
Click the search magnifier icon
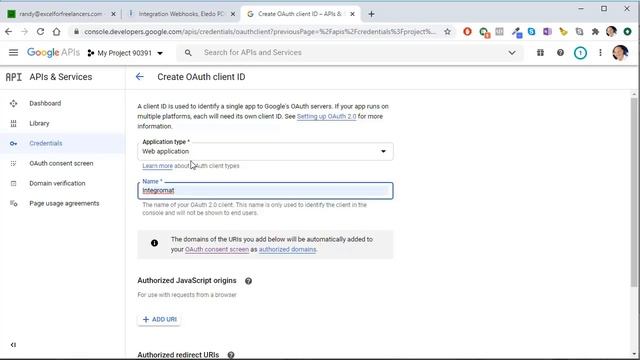[188, 53]
